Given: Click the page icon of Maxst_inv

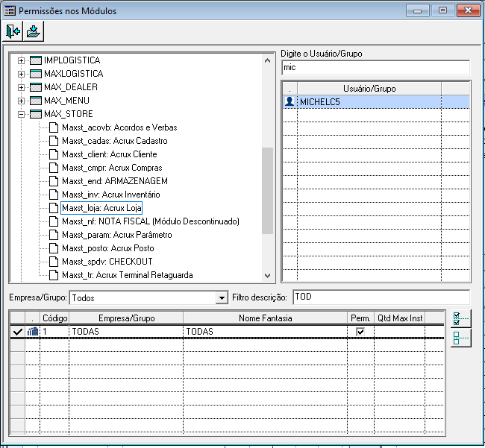Looking at the screenshot, I should tap(54, 195).
